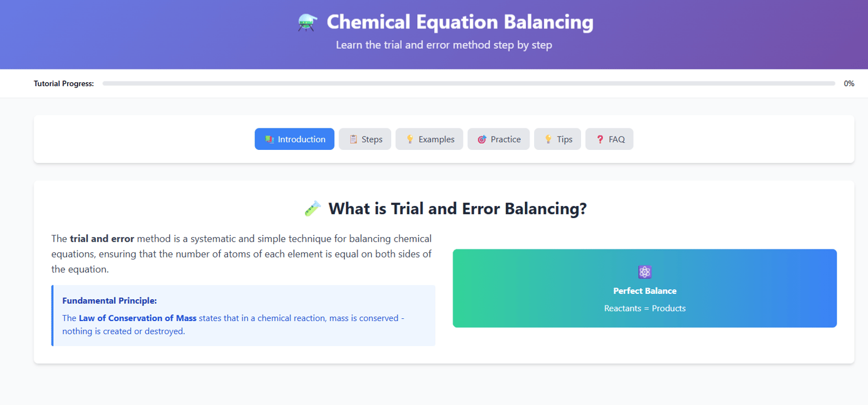Click the 0% progress percentage
Image resolution: width=868 pixels, height=405 pixels.
click(849, 83)
